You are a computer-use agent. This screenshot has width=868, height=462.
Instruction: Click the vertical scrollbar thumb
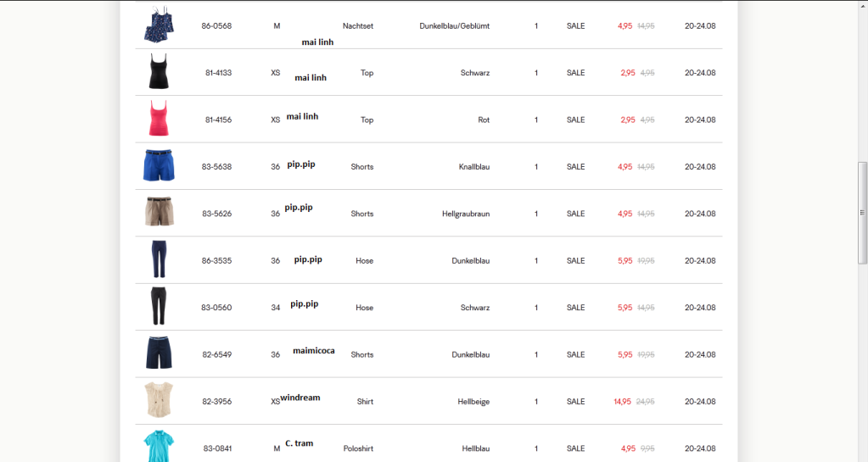862,212
